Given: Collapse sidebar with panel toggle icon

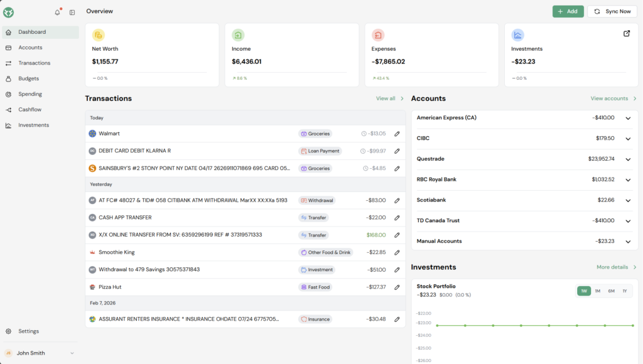Looking at the screenshot, I should pos(72,12).
